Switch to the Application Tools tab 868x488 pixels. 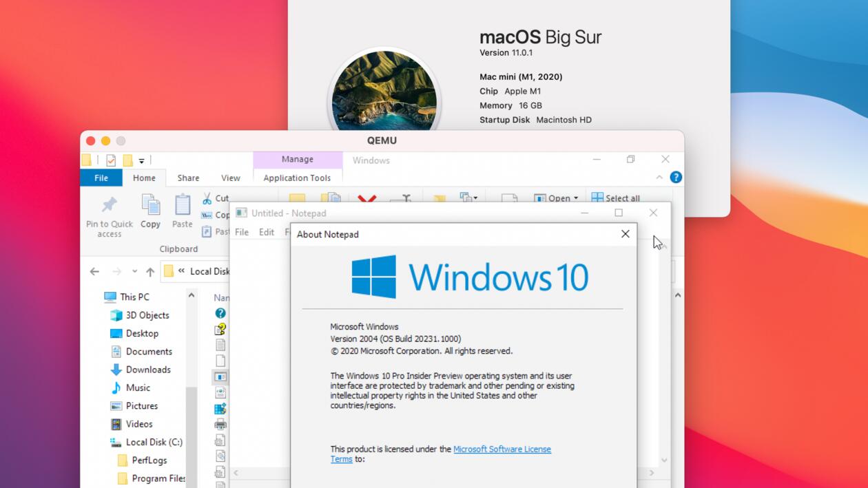[x=297, y=178]
